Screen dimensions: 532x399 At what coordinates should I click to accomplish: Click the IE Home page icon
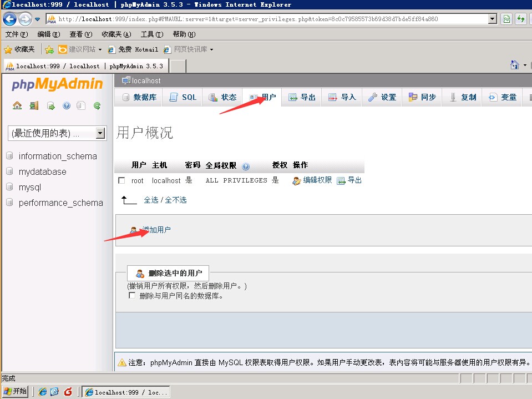[x=514, y=65]
